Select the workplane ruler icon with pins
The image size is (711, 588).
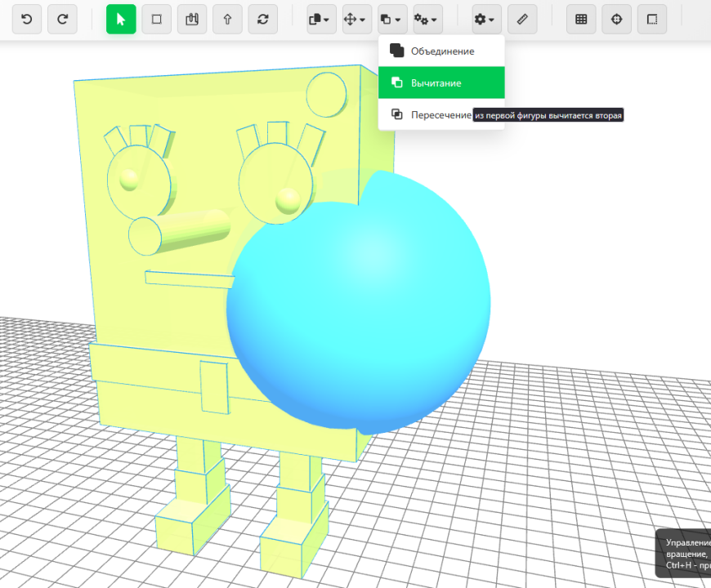[x=191, y=19]
